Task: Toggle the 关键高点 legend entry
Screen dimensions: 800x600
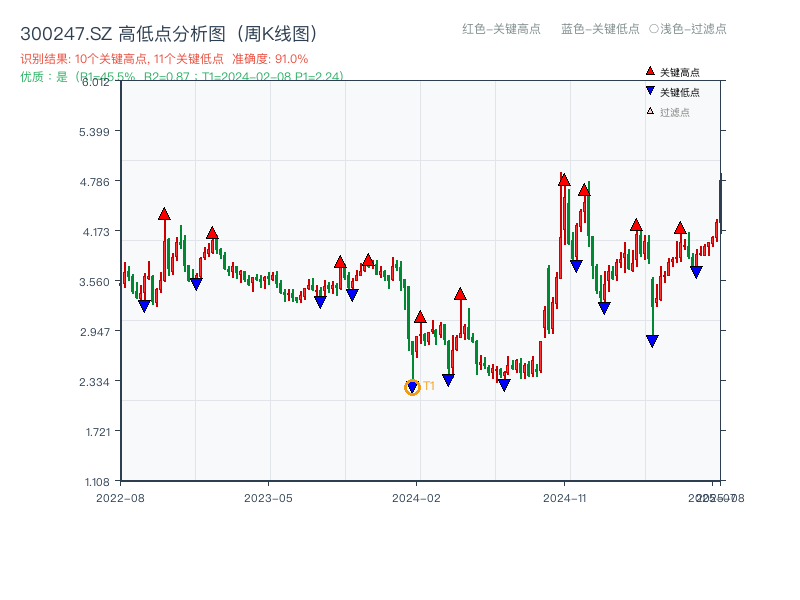Action: [680, 72]
